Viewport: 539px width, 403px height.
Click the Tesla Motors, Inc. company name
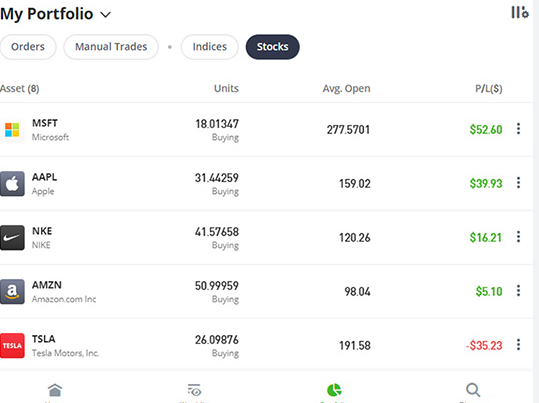65,353
